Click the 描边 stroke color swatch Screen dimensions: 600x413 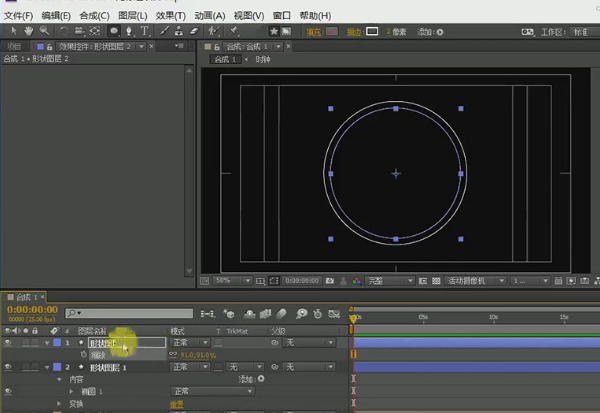372,31
